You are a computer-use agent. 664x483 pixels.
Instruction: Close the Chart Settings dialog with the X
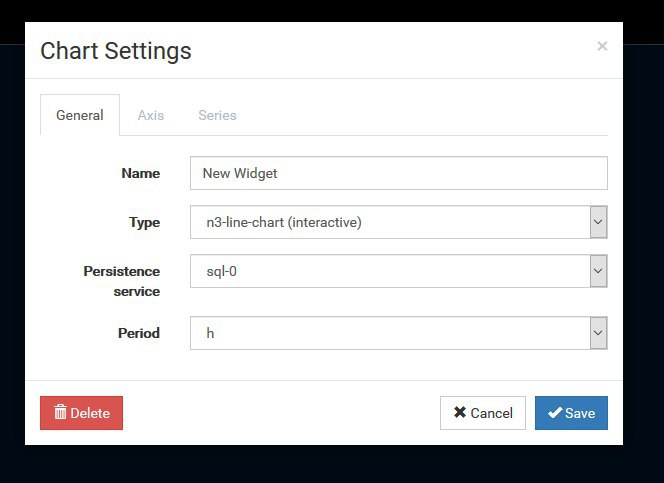pyautogui.click(x=602, y=46)
